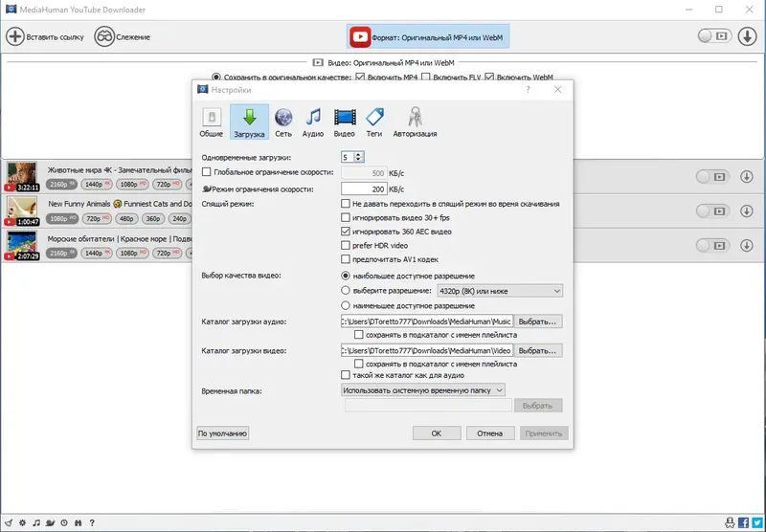Viewport: 766px width, 532px height.
Task: Click Выбрать for video download folder
Action: pyautogui.click(x=537, y=350)
